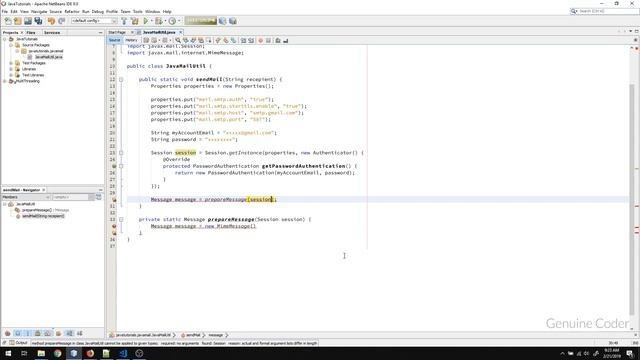Click the Profile Project clock icon
The image size is (640, 360).
coord(172,21)
